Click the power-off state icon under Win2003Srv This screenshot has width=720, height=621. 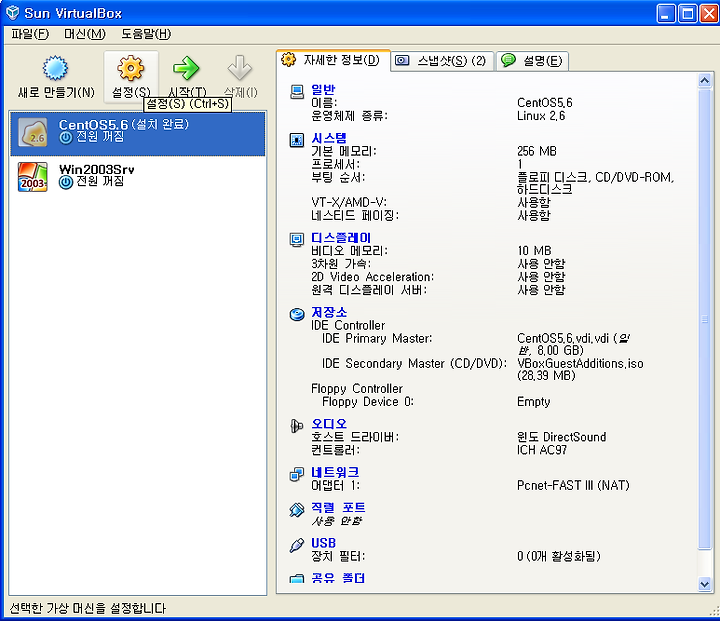66,182
